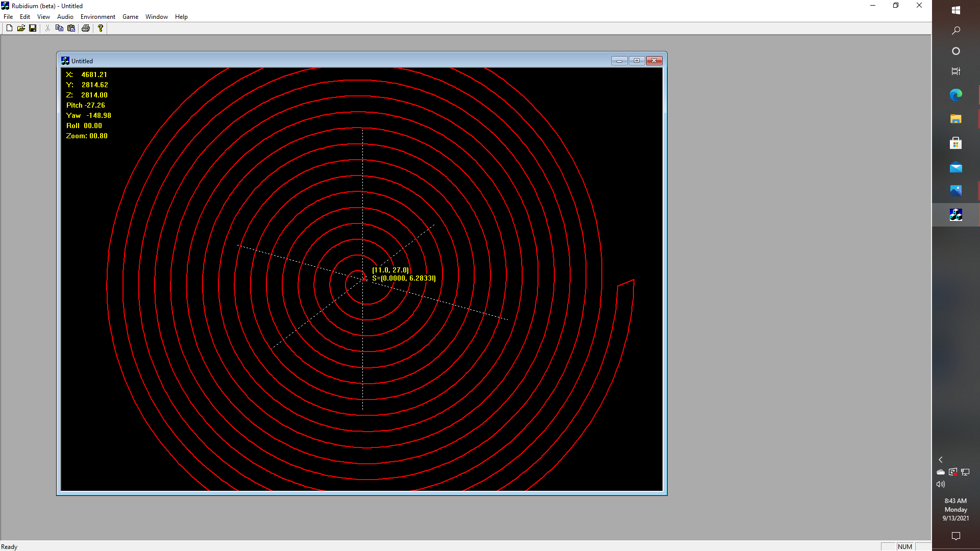Open the Game menu
Image resolution: width=980 pixels, height=551 pixels.
[x=130, y=17]
